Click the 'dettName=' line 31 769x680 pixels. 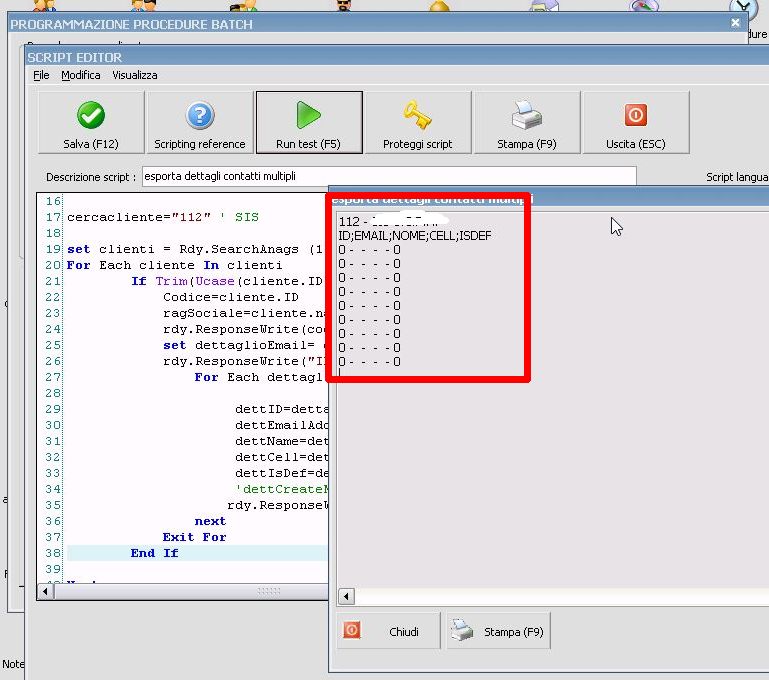pos(282,441)
